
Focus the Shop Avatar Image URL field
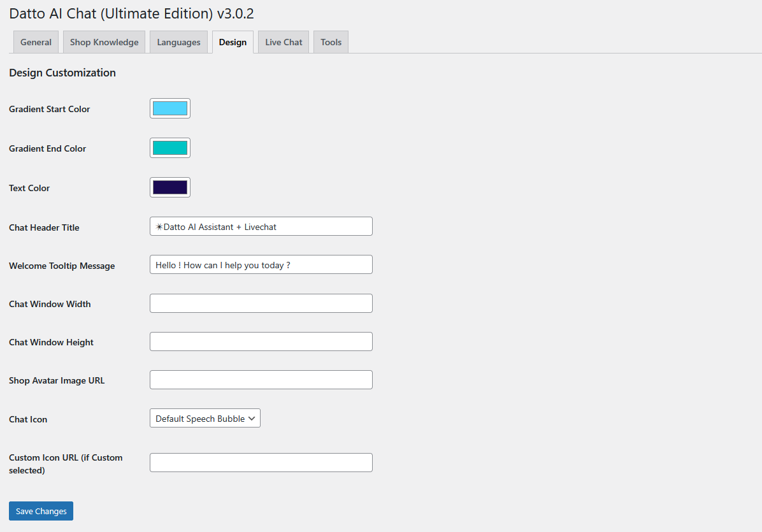pos(261,380)
